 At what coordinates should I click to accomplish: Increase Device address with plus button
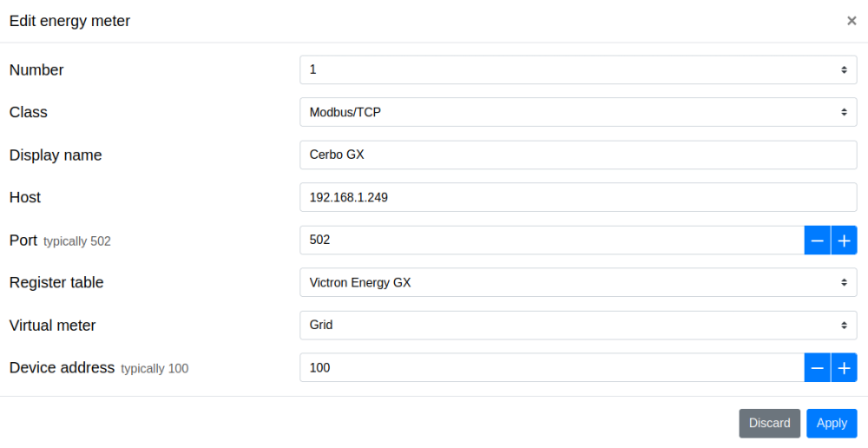[x=844, y=368]
